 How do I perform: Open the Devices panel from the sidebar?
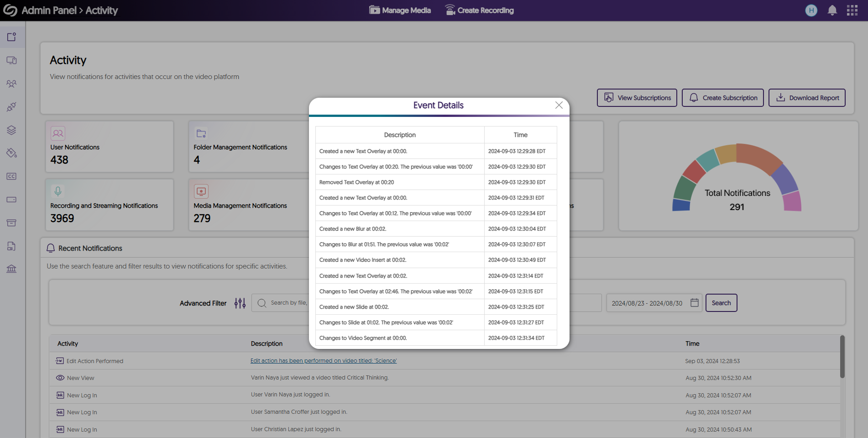pyautogui.click(x=12, y=60)
